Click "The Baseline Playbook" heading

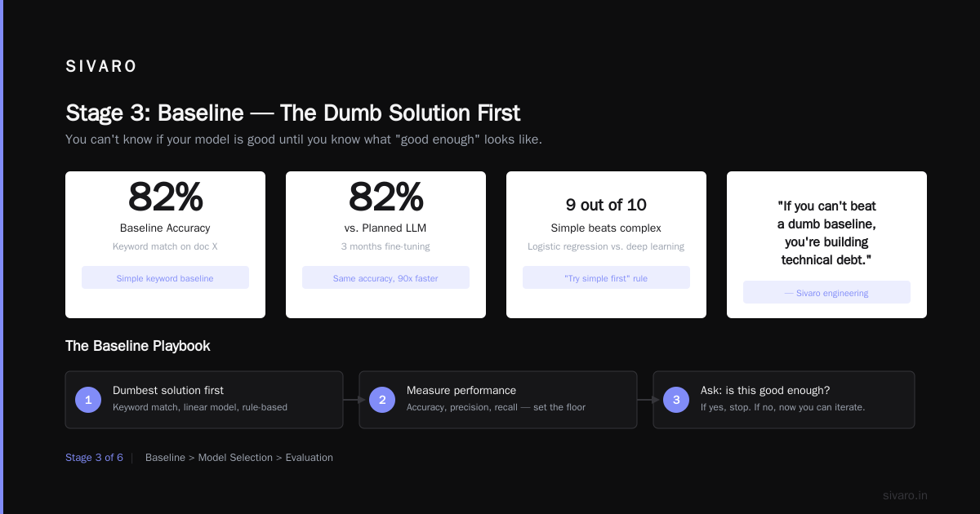[x=137, y=346]
